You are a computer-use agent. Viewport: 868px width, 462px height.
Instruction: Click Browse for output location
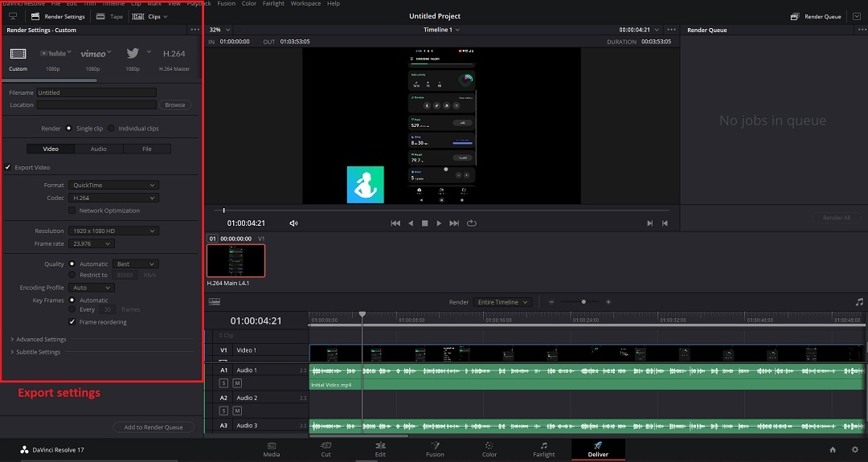pos(175,104)
